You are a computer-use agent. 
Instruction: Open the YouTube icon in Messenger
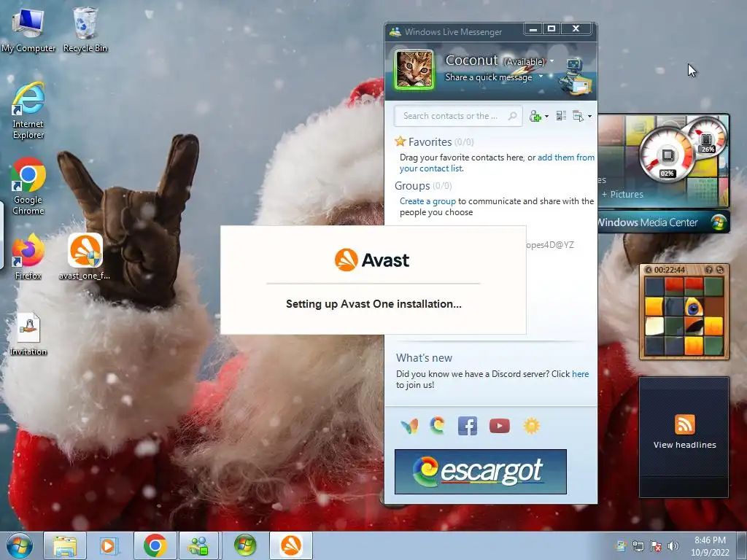[499, 426]
